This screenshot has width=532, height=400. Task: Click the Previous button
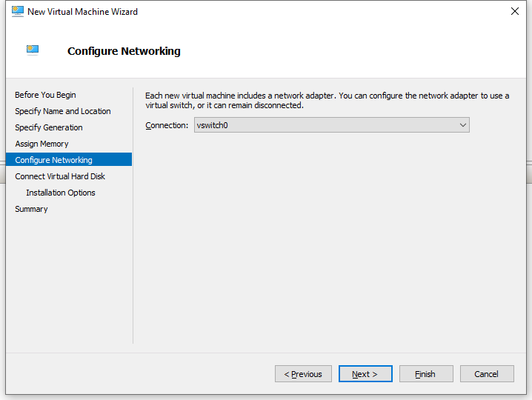(x=303, y=374)
